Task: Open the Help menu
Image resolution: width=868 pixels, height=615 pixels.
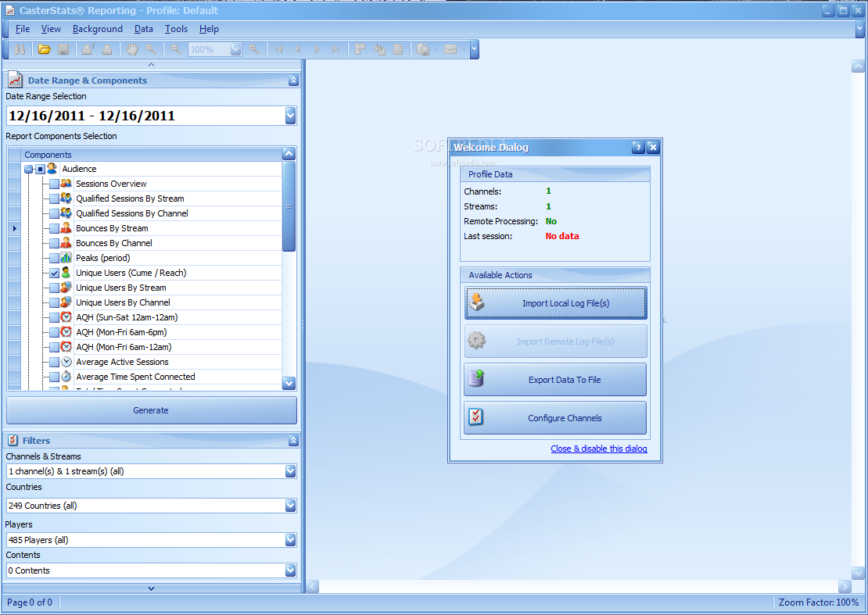Action: coord(209,29)
